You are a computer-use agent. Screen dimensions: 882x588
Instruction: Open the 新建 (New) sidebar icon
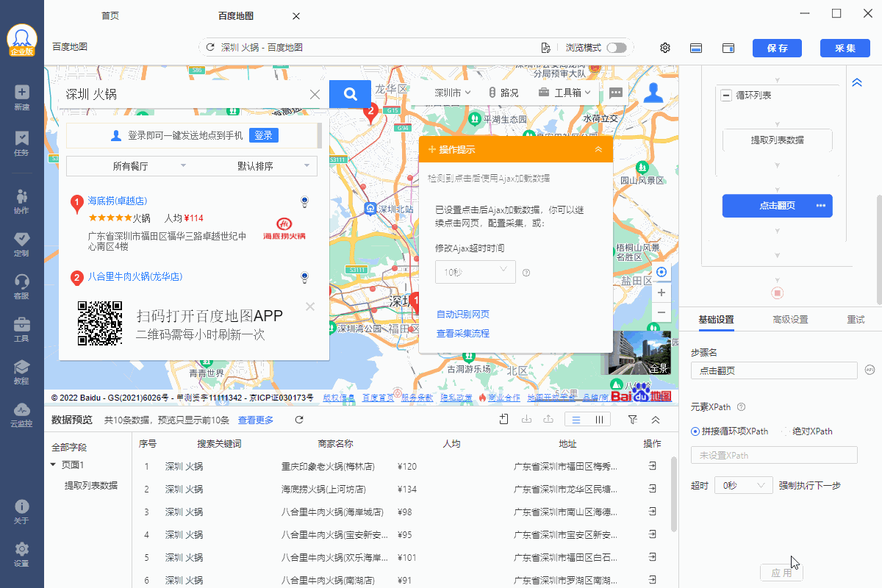pyautogui.click(x=21, y=98)
